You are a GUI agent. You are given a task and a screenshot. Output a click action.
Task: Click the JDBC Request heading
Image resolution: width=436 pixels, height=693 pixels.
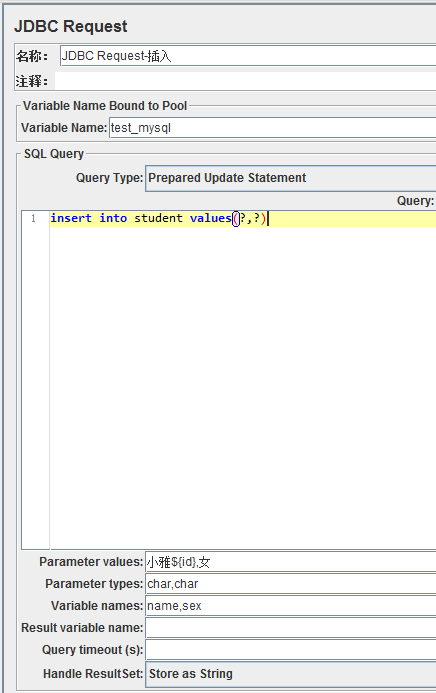point(71,27)
